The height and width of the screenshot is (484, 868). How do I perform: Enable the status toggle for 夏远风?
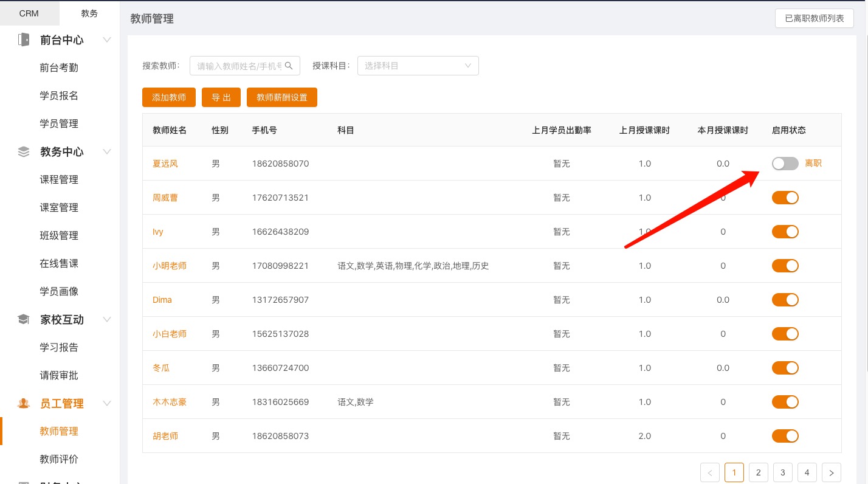(x=785, y=164)
